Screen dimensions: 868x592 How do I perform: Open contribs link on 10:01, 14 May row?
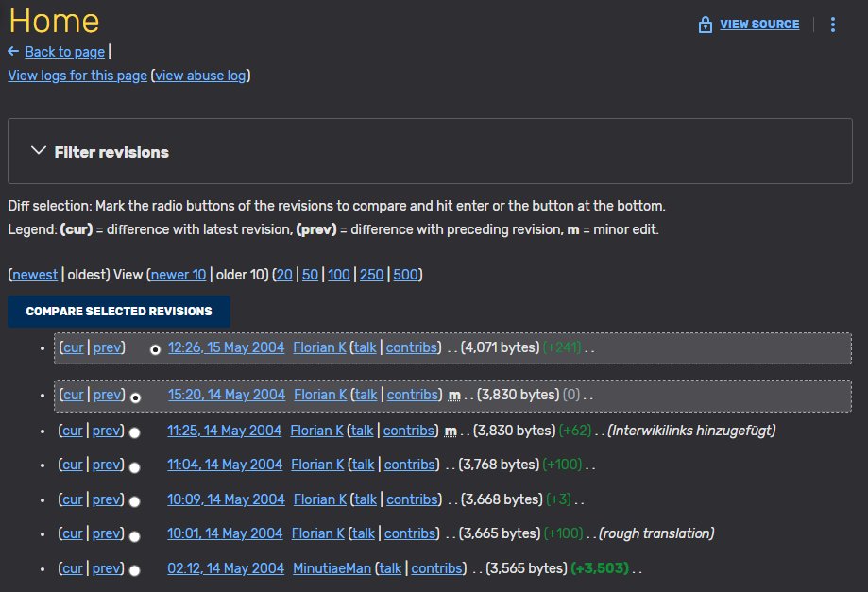(x=410, y=533)
